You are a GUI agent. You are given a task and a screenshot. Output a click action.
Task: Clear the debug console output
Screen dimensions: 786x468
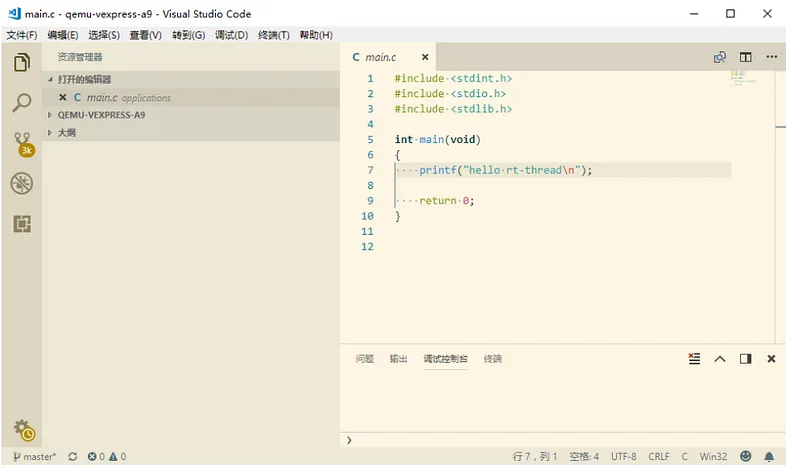(x=694, y=359)
